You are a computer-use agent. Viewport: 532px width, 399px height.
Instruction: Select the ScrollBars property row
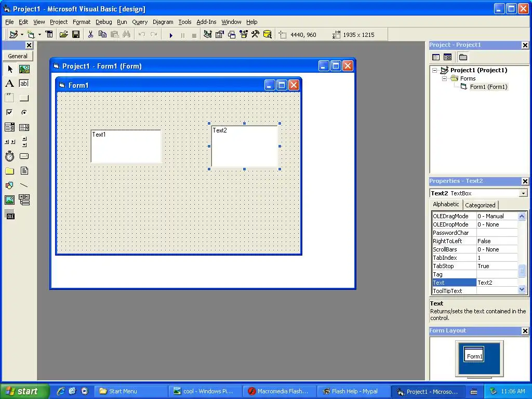click(475, 249)
